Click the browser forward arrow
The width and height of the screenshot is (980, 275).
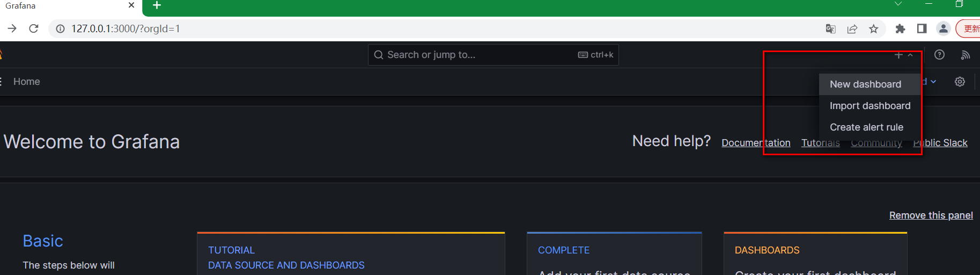coord(12,28)
